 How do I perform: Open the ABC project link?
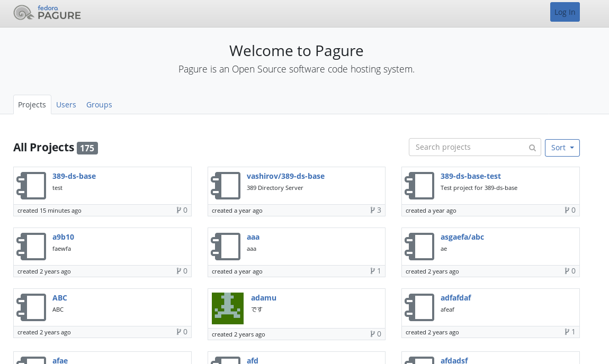(60, 298)
